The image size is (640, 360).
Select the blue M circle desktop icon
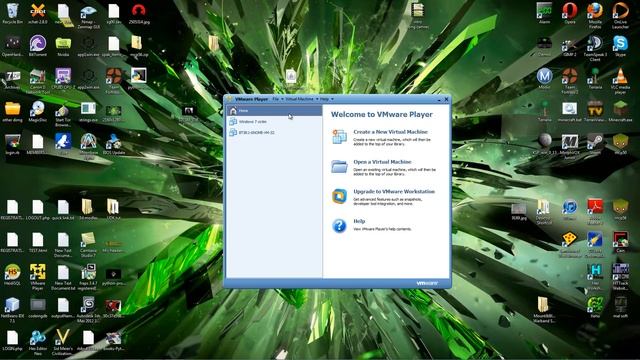tap(544, 78)
